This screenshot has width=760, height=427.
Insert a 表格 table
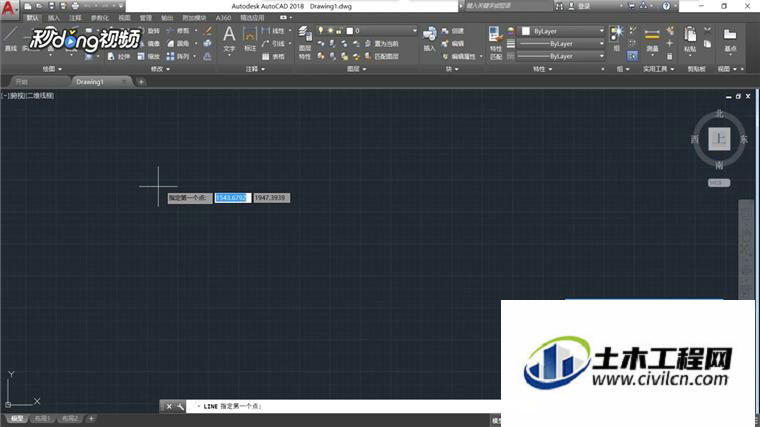273,56
